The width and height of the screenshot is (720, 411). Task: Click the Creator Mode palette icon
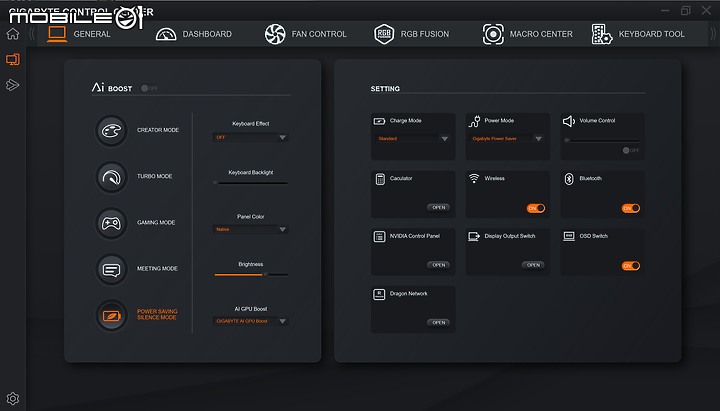pos(111,131)
